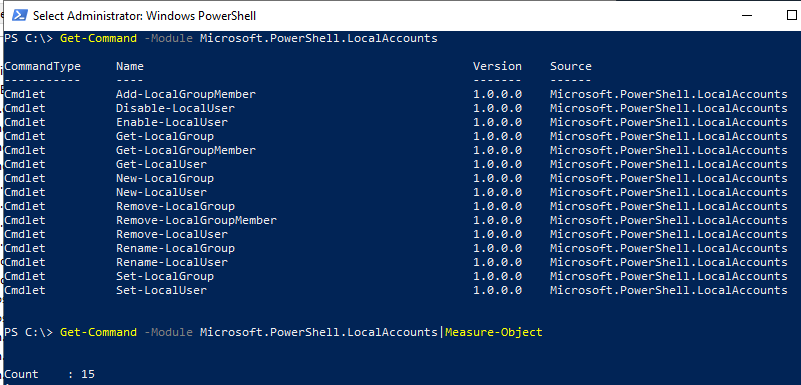The height and width of the screenshot is (385, 801).
Task: Click 'Get-Command' in the second command line
Action: tap(98, 332)
